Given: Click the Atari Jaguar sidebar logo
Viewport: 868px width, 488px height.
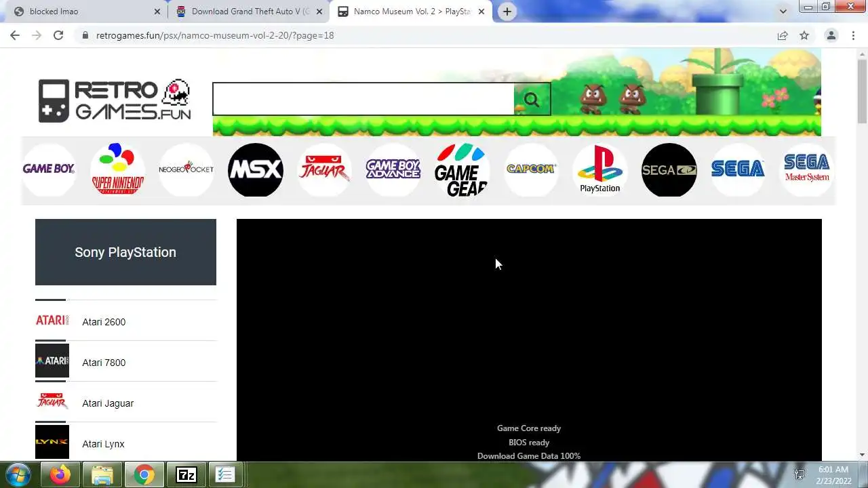Looking at the screenshot, I should click(52, 401).
